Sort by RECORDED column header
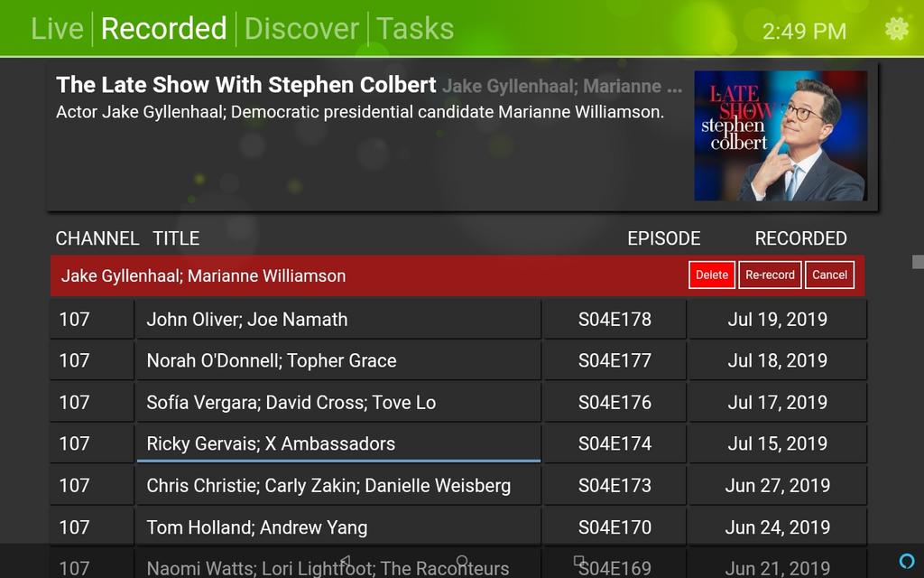Image resolution: width=924 pixels, height=578 pixels. pos(801,238)
